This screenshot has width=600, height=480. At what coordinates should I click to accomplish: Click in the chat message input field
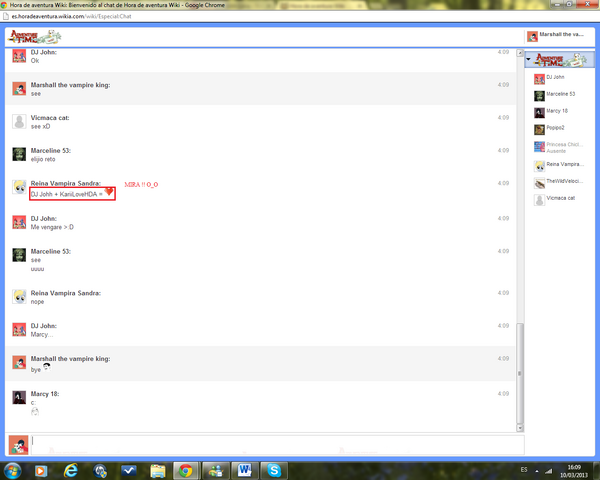click(277, 445)
